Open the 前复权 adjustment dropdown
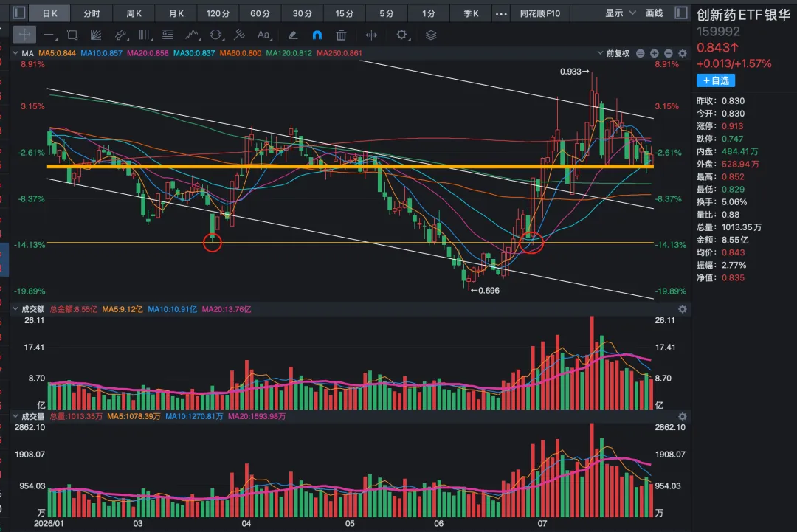The width and height of the screenshot is (797, 532). point(613,53)
